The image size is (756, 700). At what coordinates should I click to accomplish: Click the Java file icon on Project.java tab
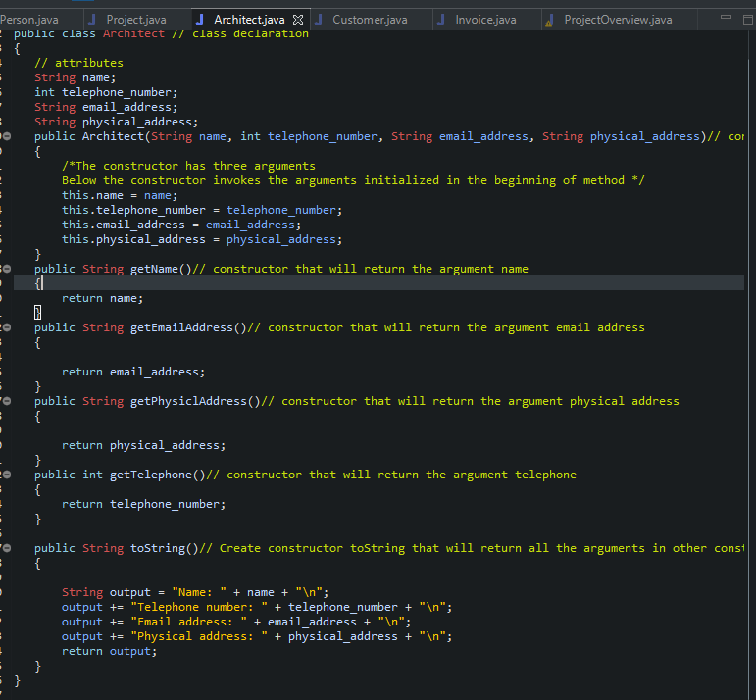92,20
